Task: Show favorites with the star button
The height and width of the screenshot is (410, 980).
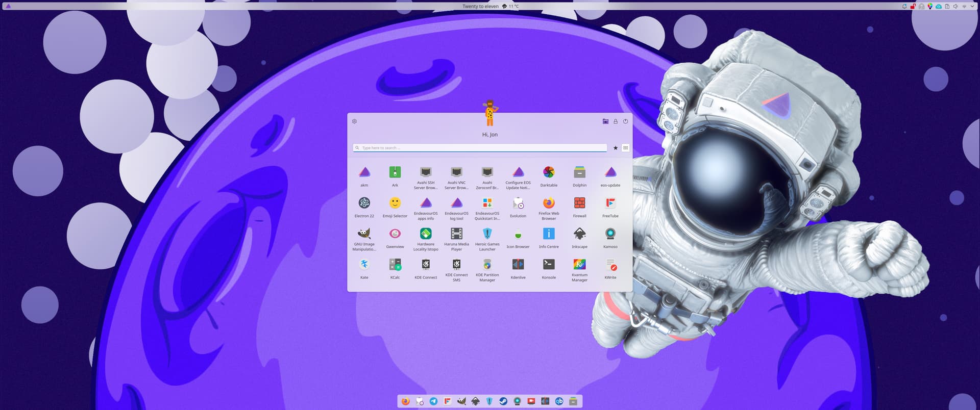Action: [x=616, y=148]
